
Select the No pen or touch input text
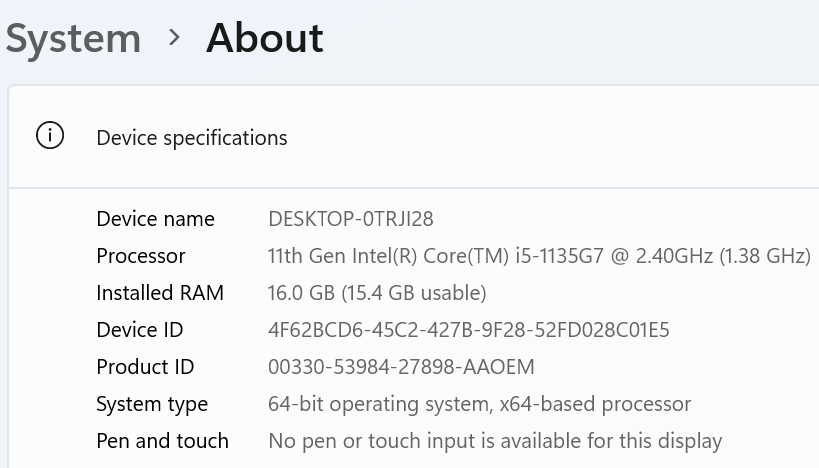[x=495, y=442]
